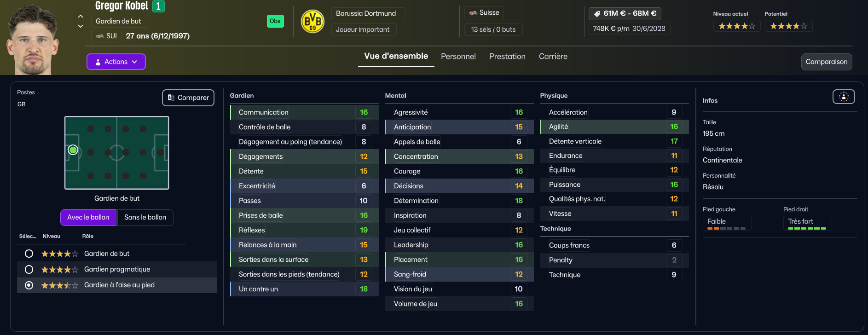Click the green Obs status badge

tap(275, 21)
